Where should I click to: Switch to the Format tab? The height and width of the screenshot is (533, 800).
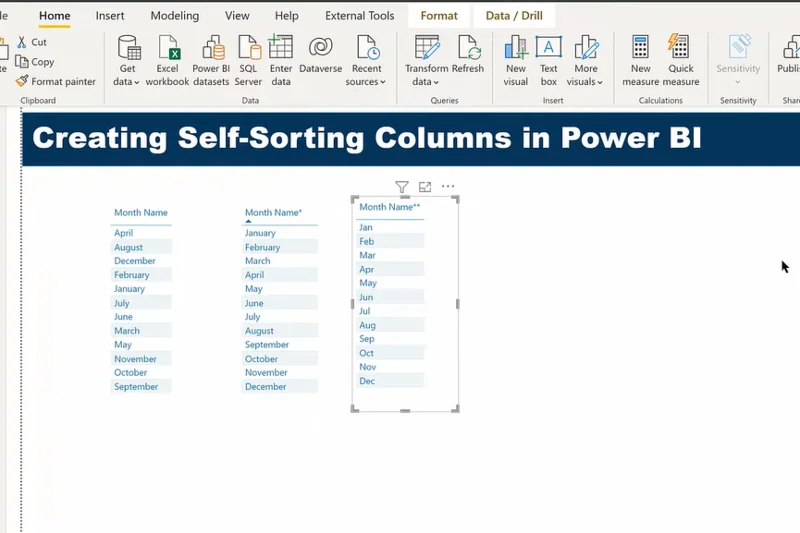(439, 16)
